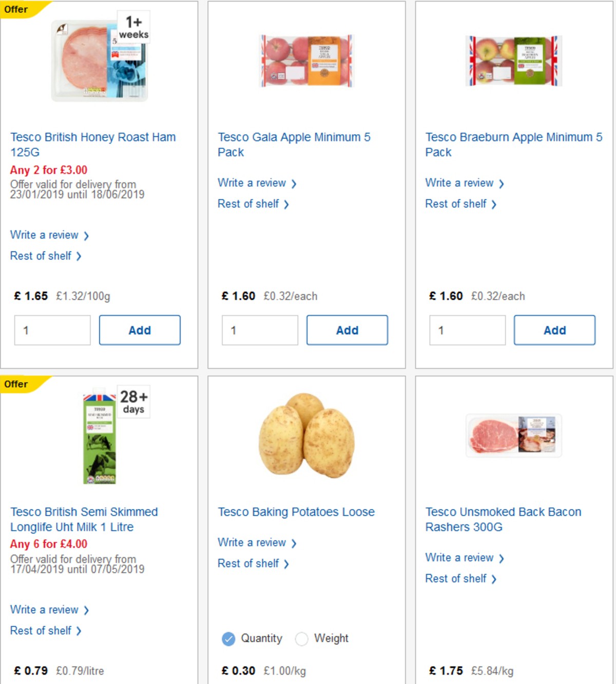Select the Weight option for baking potatoes
This screenshot has width=616, height=684.
pos(302,639)
